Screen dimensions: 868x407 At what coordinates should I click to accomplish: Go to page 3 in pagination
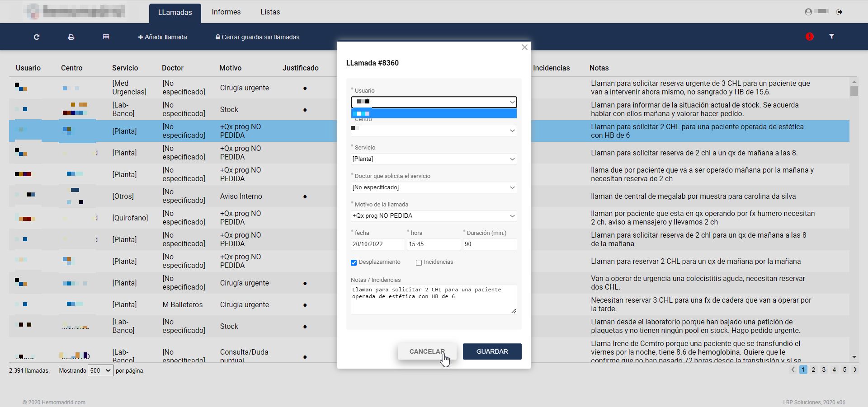tap(824, 370)
